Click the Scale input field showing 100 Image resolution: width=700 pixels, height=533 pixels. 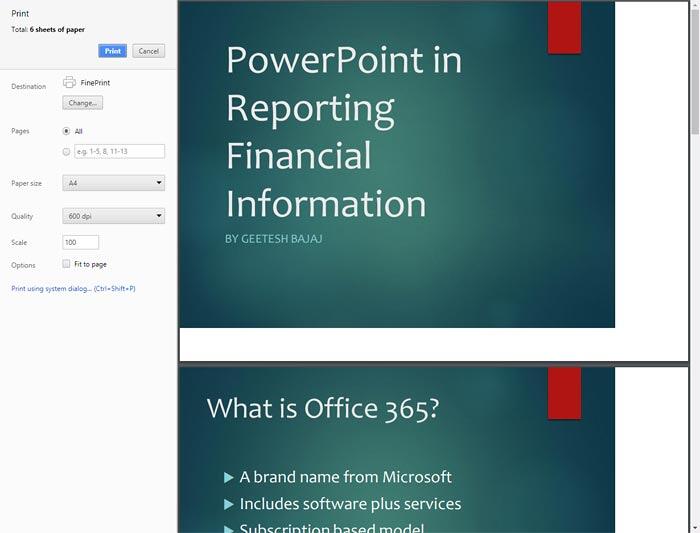[80, 242]
